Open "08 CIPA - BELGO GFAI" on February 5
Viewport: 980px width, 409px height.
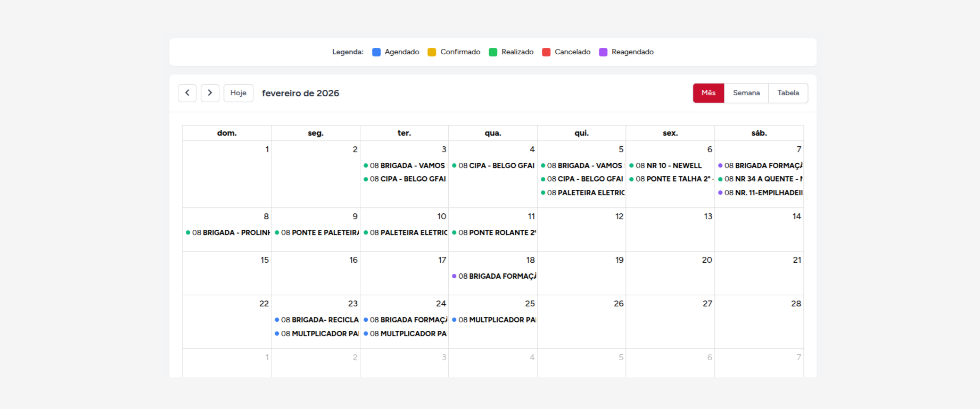(x=581, y=179)
